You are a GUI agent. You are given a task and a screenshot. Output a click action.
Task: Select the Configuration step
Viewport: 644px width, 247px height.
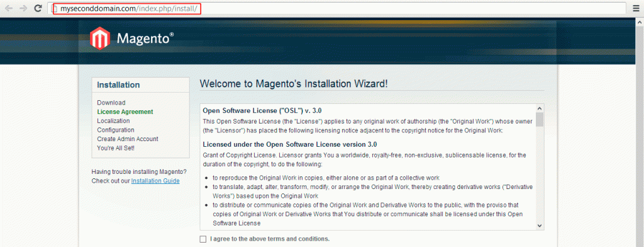[116, 130]
